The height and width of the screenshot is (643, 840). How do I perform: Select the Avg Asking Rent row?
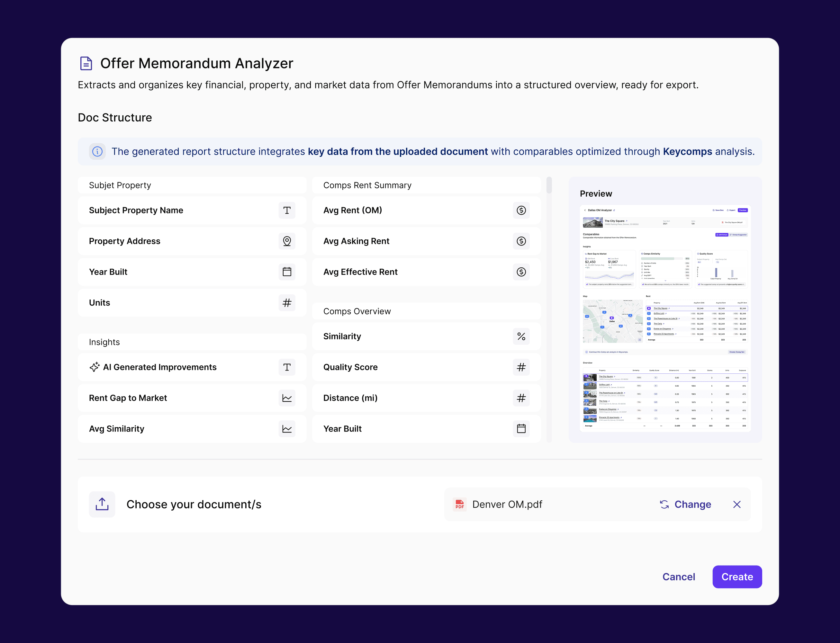427,241
